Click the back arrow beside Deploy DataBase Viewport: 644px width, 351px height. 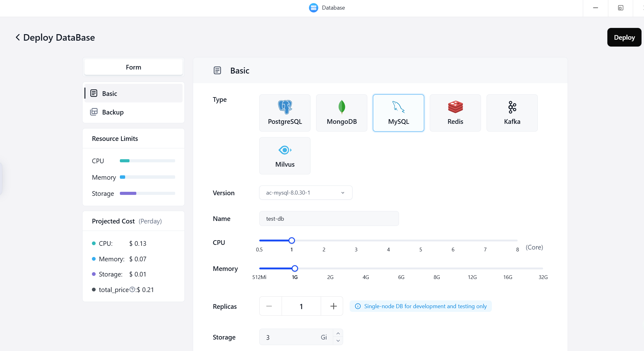[x=18, y=37]
